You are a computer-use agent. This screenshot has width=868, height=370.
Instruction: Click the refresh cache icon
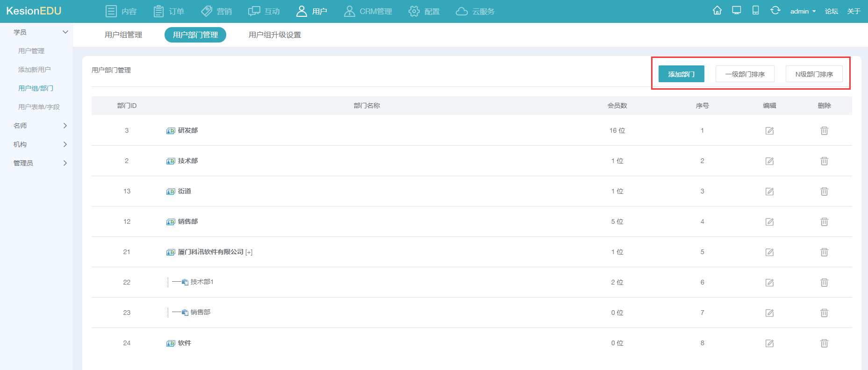tap(775, 11)
